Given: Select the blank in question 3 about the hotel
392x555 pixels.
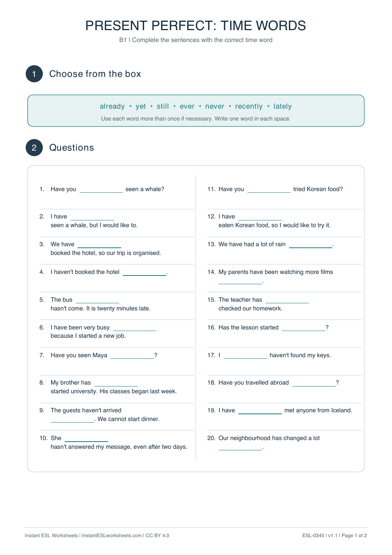Looking at the screenshot, I should pyautogui.click(x=99, y=245).
